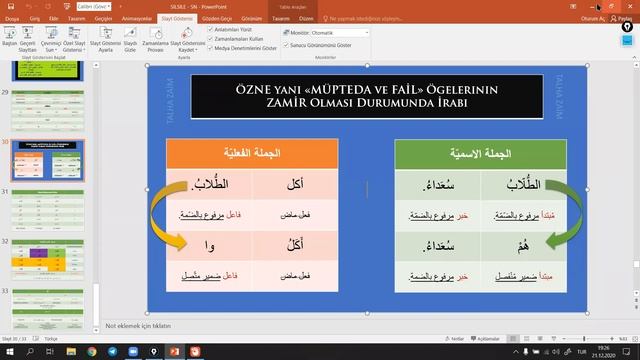Switch to Slide Sorter view in the status bar
The width and height of the screenshot is (640, 360).
[527, 339]
